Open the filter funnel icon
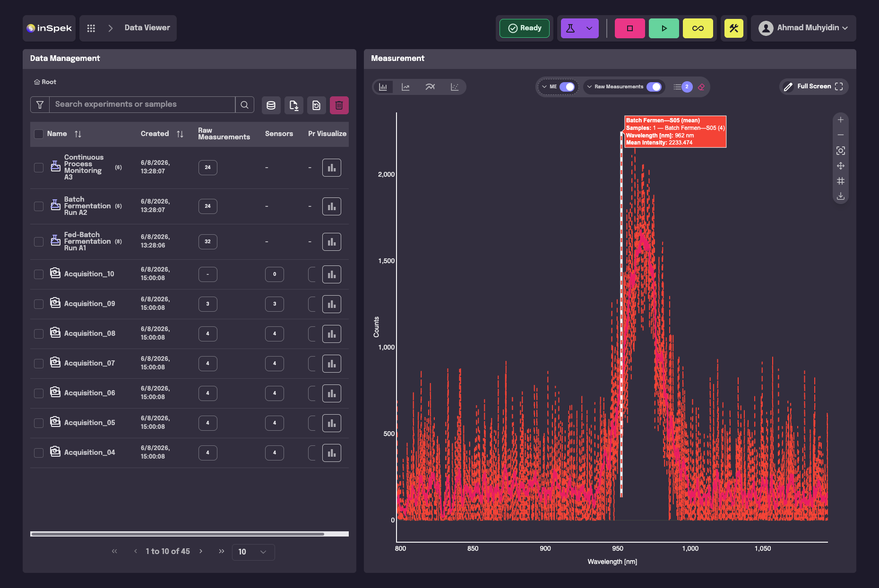 click(40, 105)
